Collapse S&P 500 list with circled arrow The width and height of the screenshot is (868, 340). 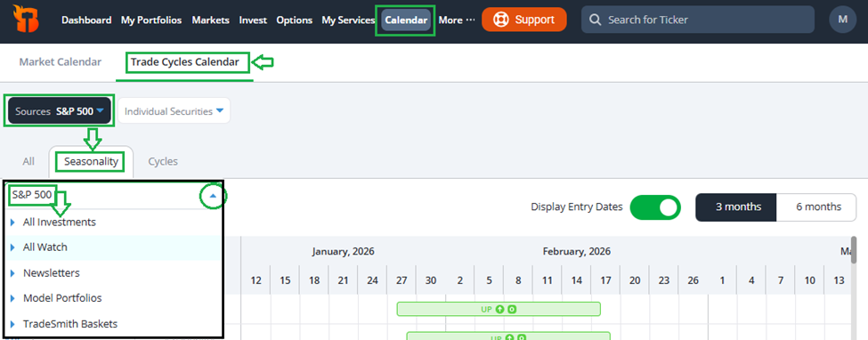point(213,196)
